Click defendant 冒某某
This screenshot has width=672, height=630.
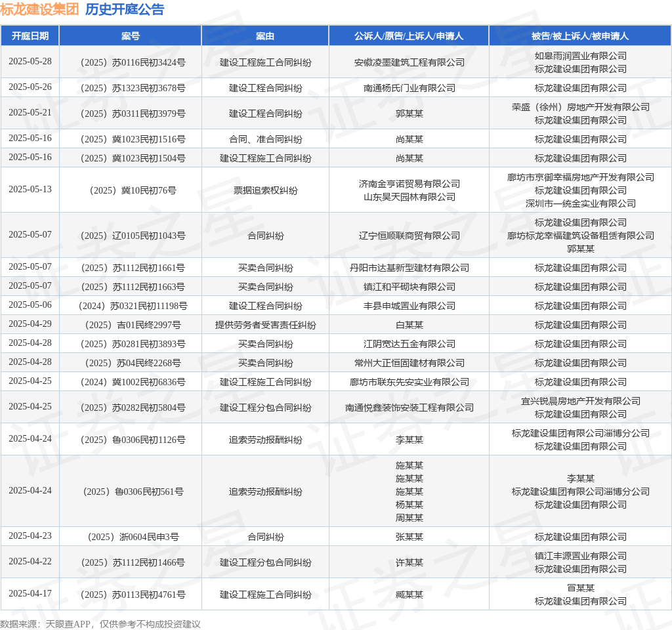tap(581, 589)
